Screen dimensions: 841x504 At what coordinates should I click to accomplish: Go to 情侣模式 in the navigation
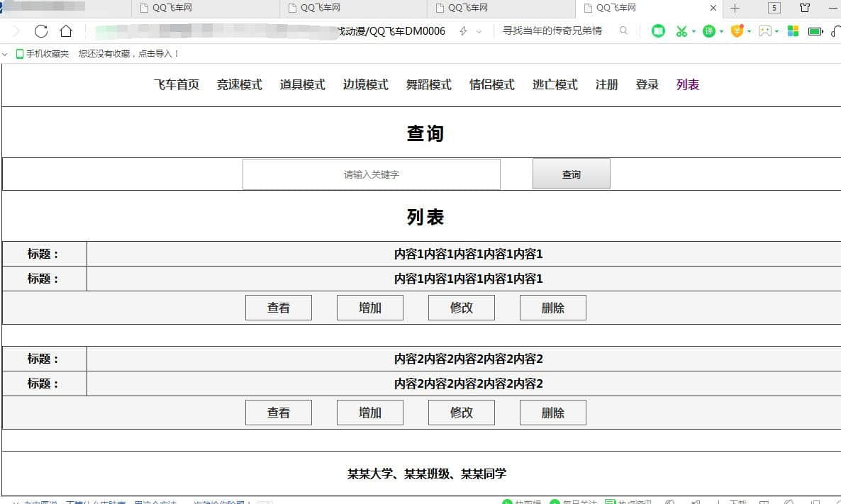[x=491, y=85]
